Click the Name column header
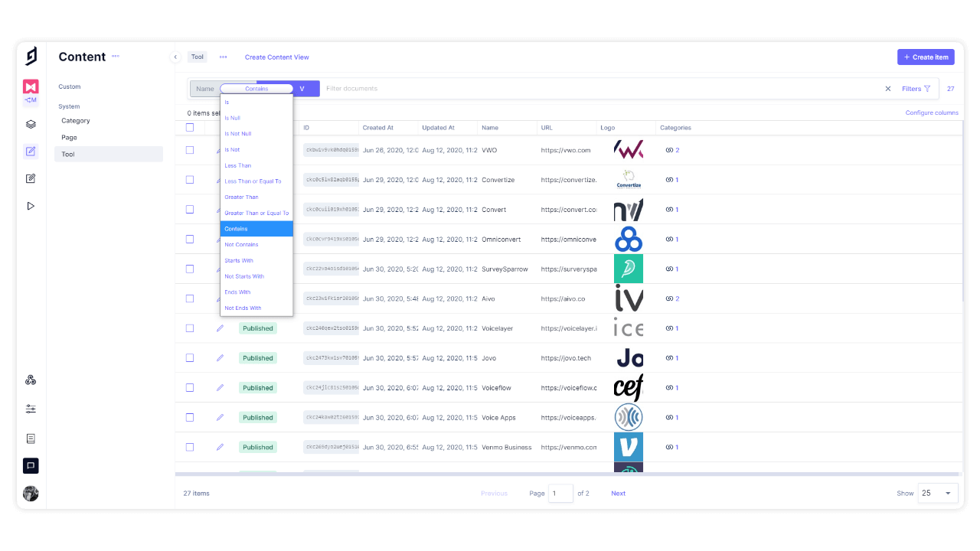Screen dimensions: 980x551 (490, 128)
